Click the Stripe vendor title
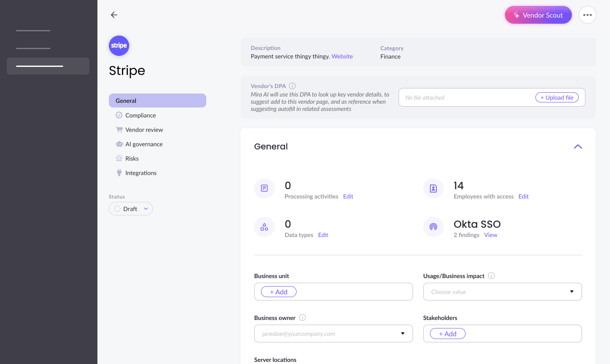Image resolution: width=610 pixels, height=364 pixels. 127,71
